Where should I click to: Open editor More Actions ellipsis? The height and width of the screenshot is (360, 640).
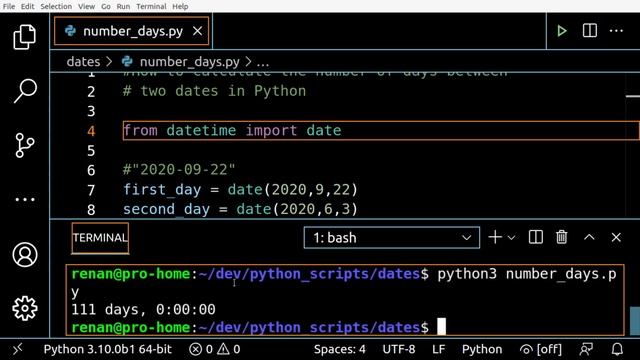[x=616, y=31]
